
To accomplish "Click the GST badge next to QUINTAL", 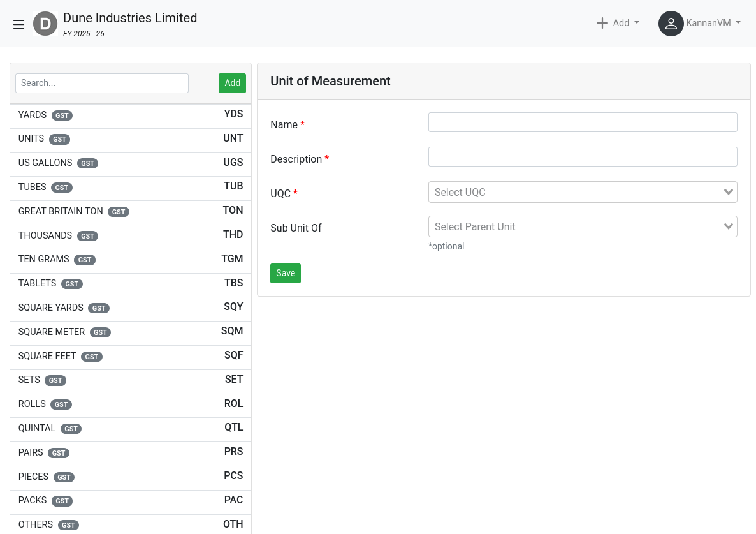I will pyautogui.click(x=71, y=429).
